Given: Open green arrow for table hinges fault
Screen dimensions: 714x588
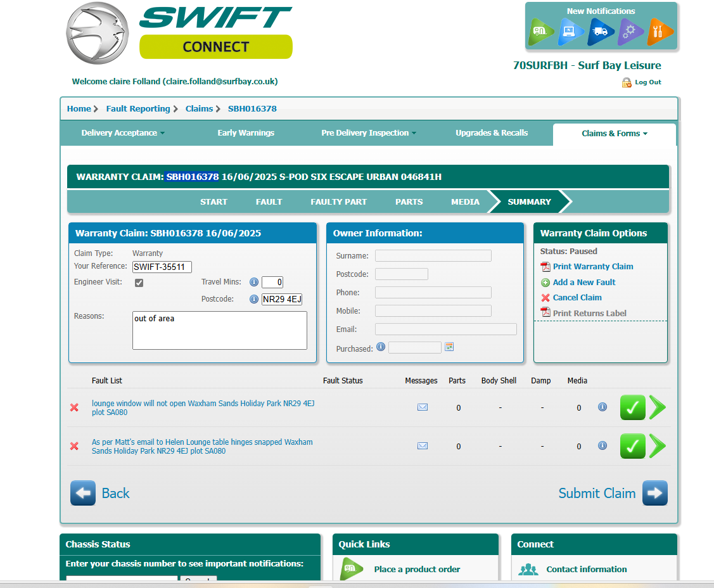Looking at the screenshot, I should [658, 446].
